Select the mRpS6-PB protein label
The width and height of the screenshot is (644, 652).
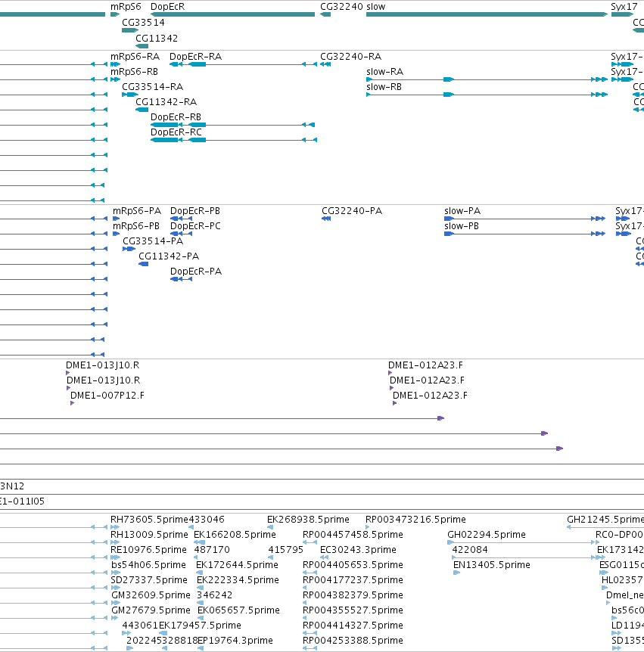pos(136,226)
